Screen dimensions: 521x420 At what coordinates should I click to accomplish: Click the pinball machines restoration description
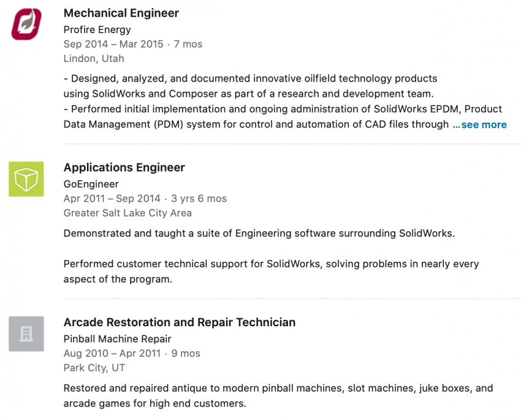278,395
